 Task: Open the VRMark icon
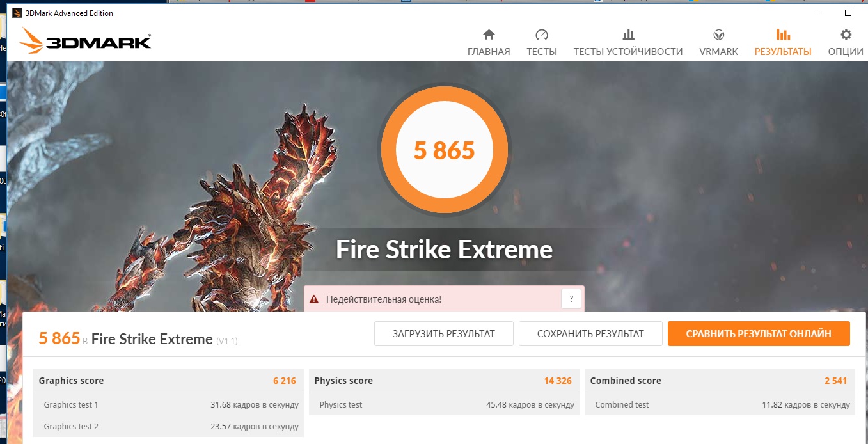point(718,35)
